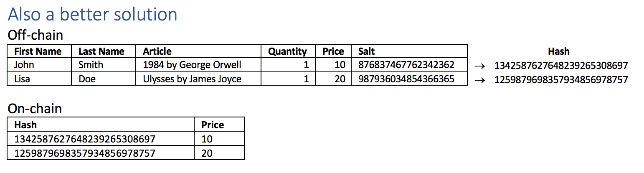Select the Hash label above the hashes

pyautogui.click(x=558, y=51)
